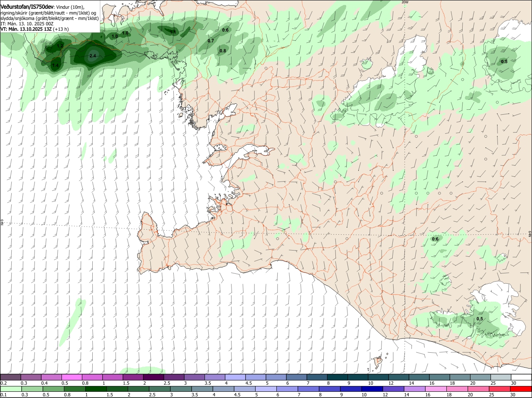Click the pink 18 swatch in the rain scale

(x=457, y=389)
